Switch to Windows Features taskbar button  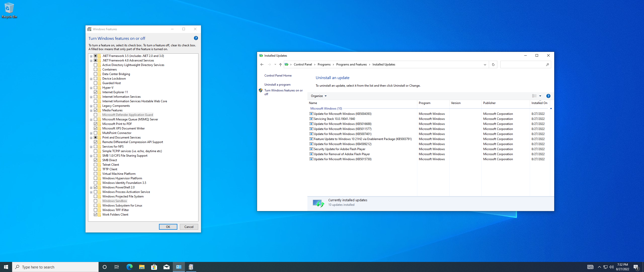tap(191, 267)
